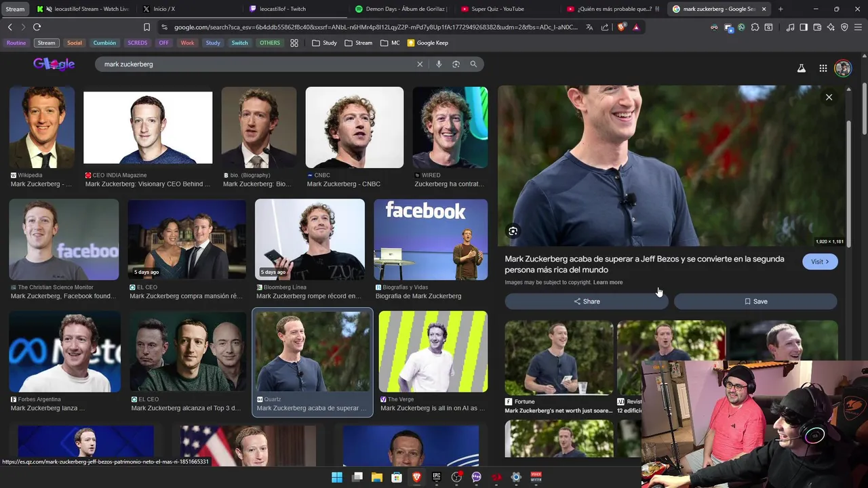
Task: Search by image with Lens icon
Action: 456,64
